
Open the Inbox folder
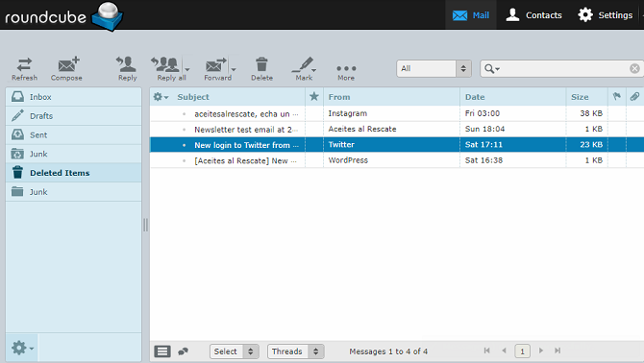point(73,97)
